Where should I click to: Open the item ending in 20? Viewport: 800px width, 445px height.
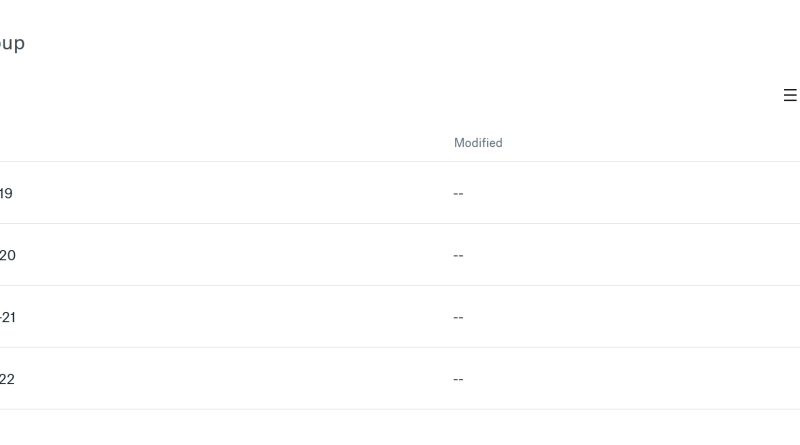click(7, 255)
